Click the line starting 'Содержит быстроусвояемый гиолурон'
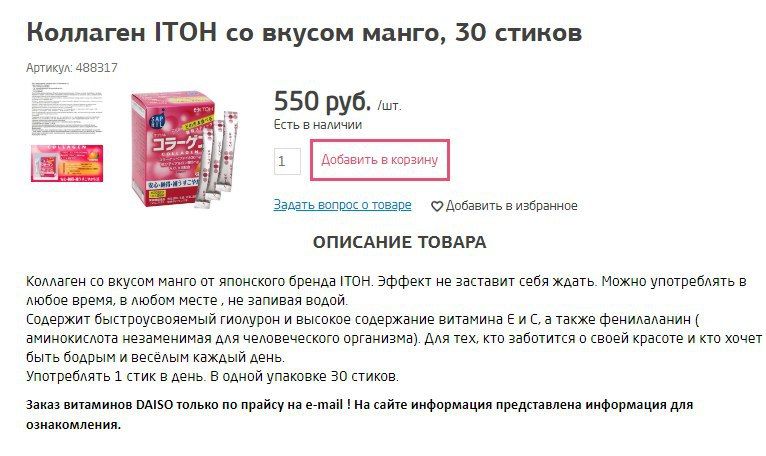This screenshot has width=766, height=456. pyautogui.click(x=362, y=320)
